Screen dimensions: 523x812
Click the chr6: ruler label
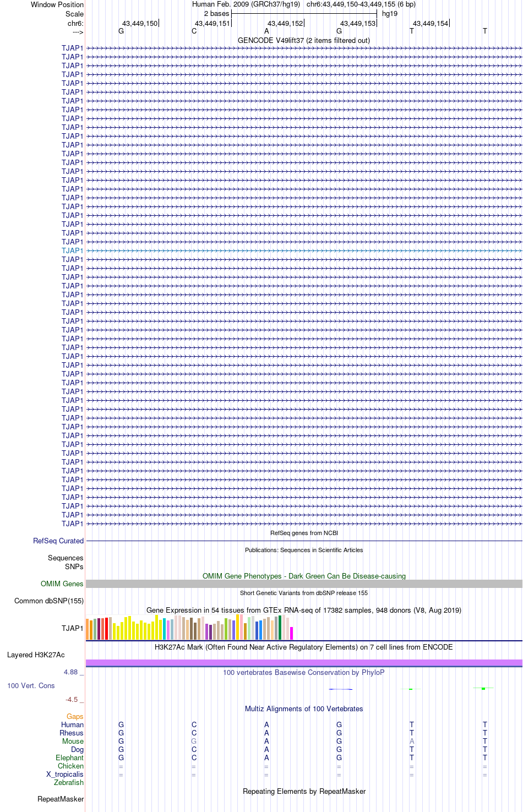click(75, 24)
